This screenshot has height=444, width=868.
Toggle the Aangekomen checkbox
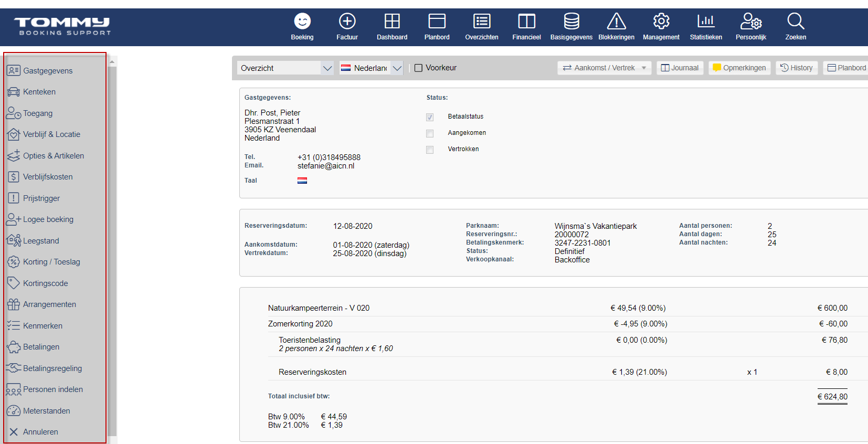(x=430, y=133)
